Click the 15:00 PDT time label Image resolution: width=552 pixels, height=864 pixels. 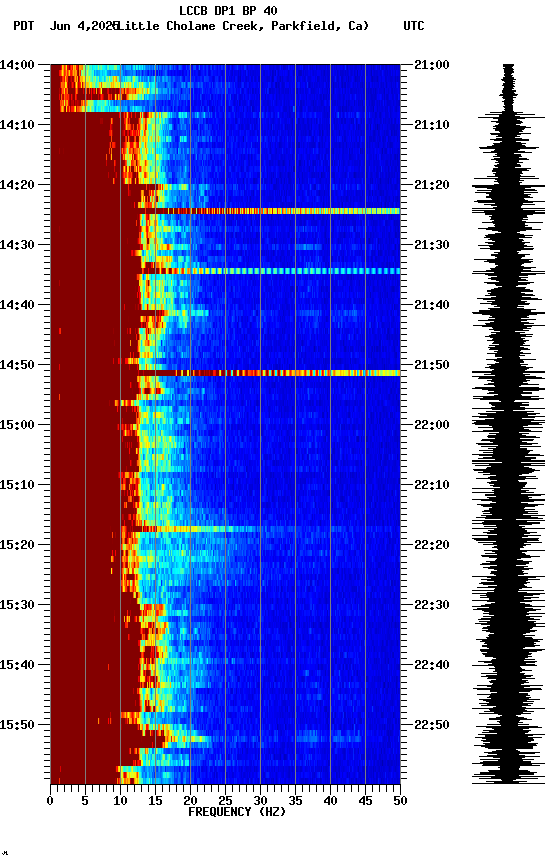[x=17, y=425]
